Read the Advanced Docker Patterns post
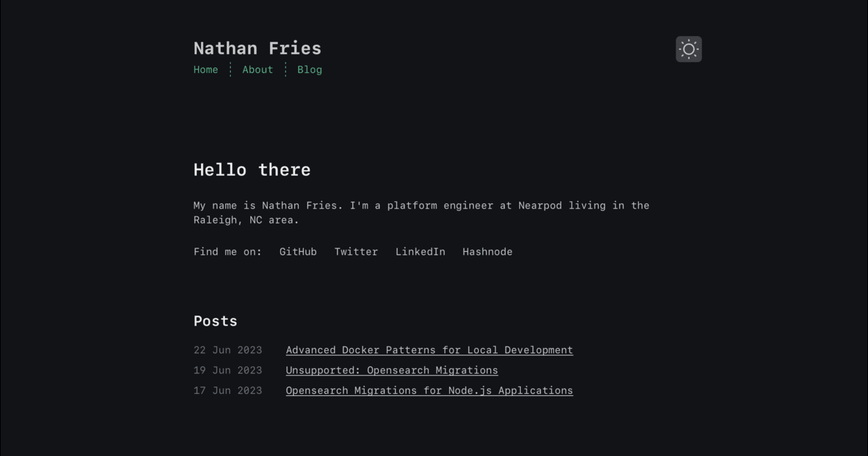 coord(430,350)
